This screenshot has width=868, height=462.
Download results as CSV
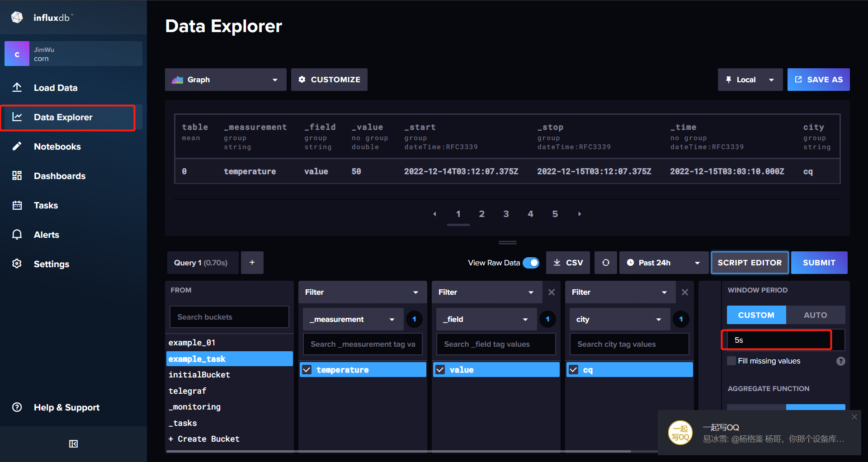[568, 263]
